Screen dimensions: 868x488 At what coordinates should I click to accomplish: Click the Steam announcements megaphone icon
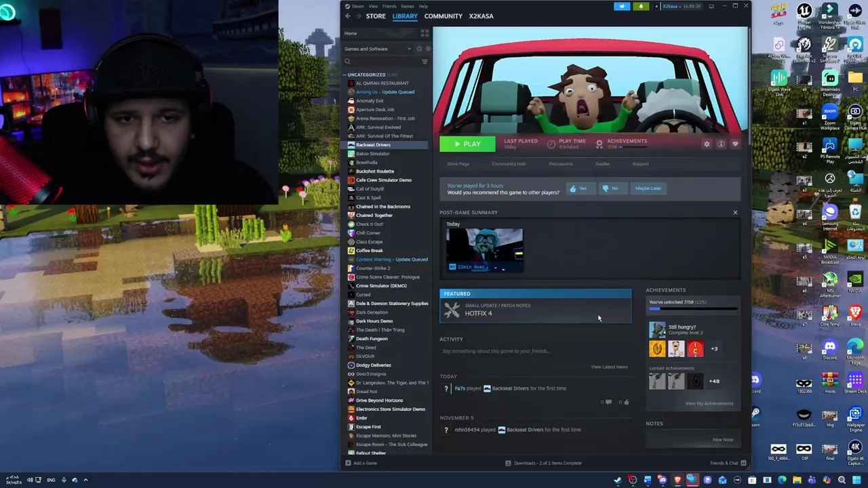(x=622, y=6)
